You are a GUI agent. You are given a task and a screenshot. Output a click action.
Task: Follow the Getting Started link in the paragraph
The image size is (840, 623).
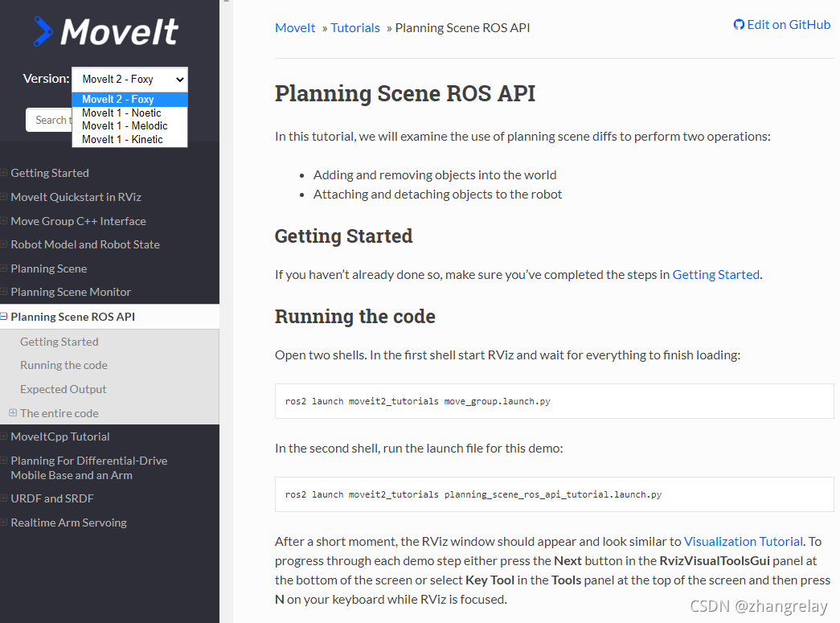click(715, 275)
